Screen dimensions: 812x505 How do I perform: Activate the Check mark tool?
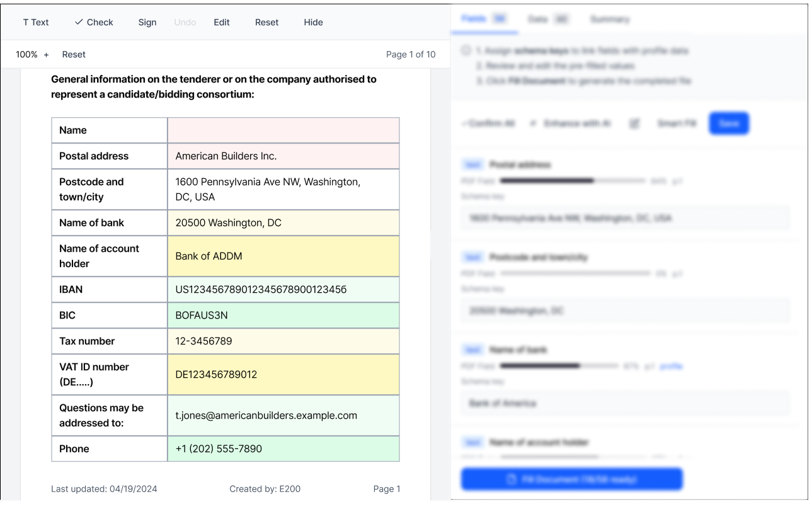tap(94, 22)
